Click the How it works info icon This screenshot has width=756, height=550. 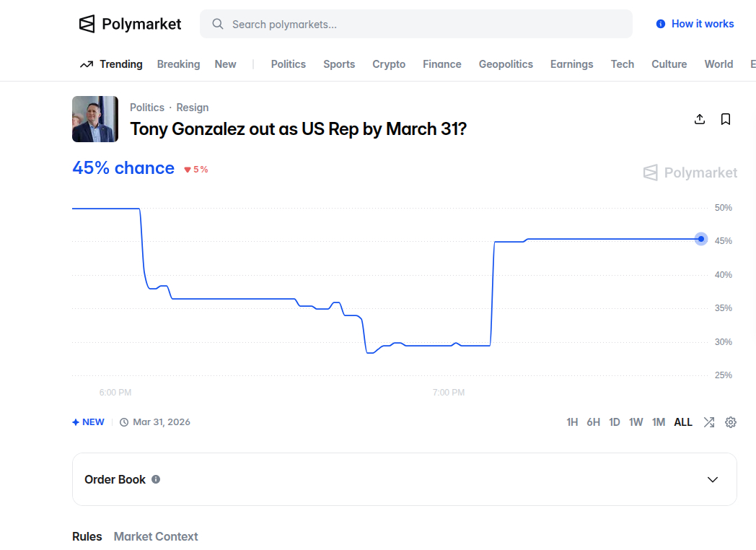660,24
